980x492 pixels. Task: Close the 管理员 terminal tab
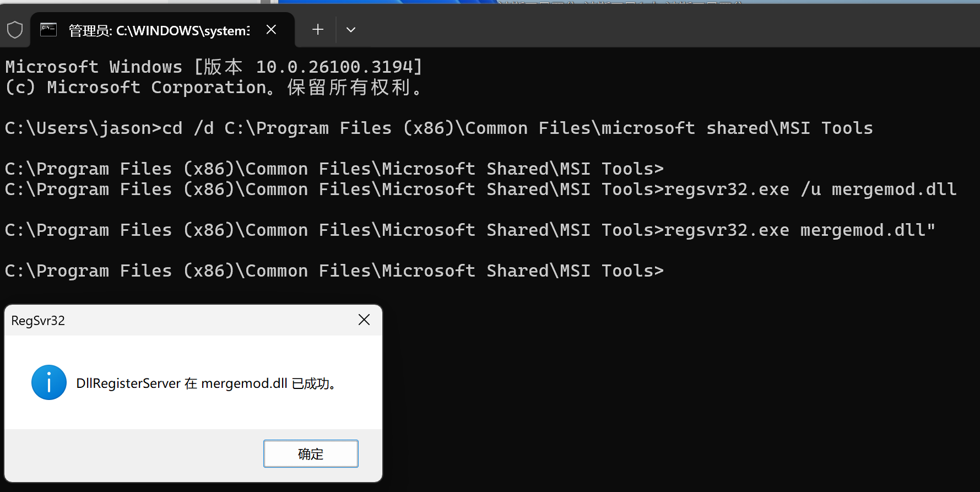271,30
